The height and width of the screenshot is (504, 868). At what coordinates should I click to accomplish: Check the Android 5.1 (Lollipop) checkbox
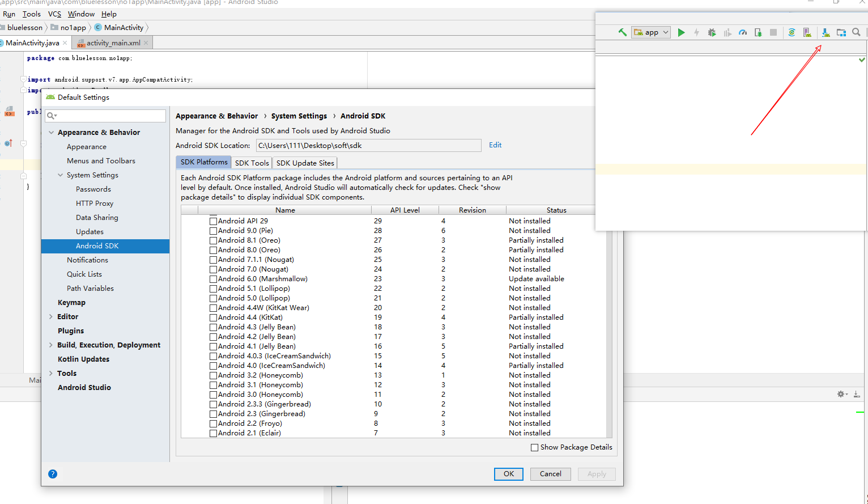coord(214,289)
